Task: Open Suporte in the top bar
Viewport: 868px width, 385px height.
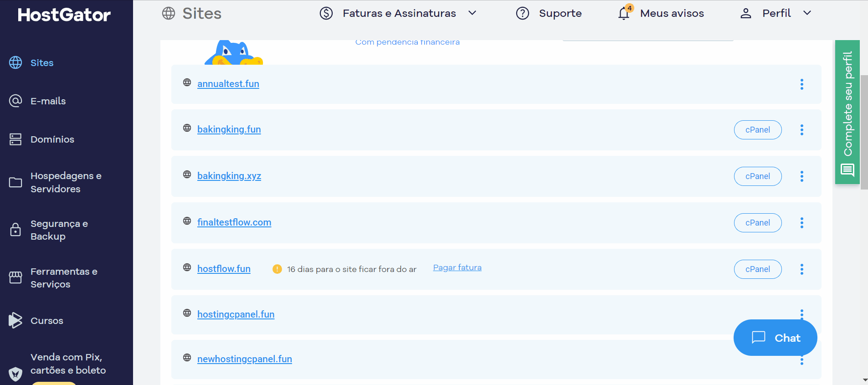Action: click(x=560, y=14)
